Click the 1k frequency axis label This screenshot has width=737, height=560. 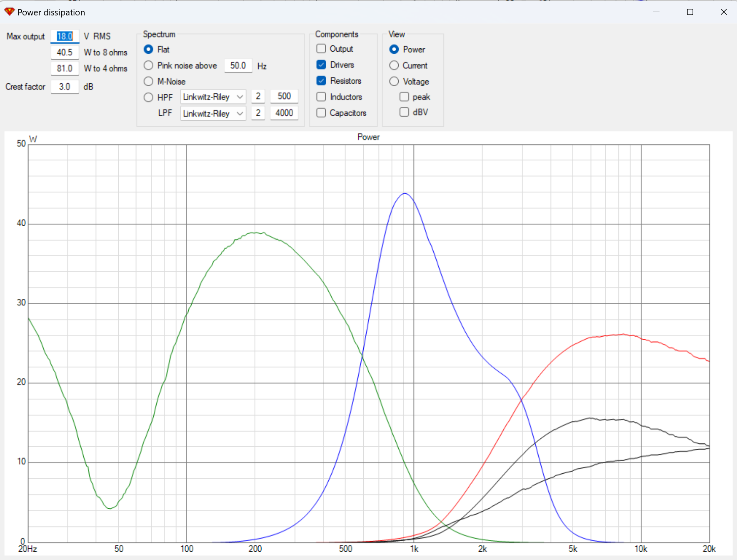coord(414,549)
